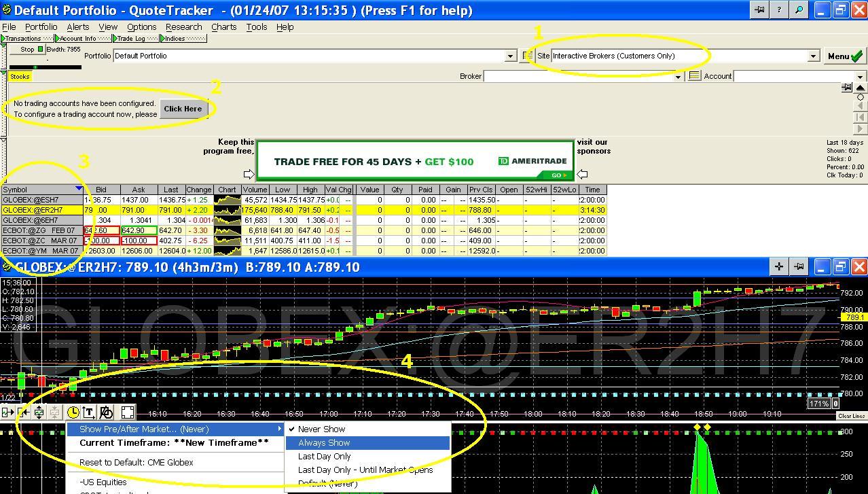The width and height of the screenshot is (868, 494).
Task: Click the list icon left of Account field
Action: click(x=694, y=76)
